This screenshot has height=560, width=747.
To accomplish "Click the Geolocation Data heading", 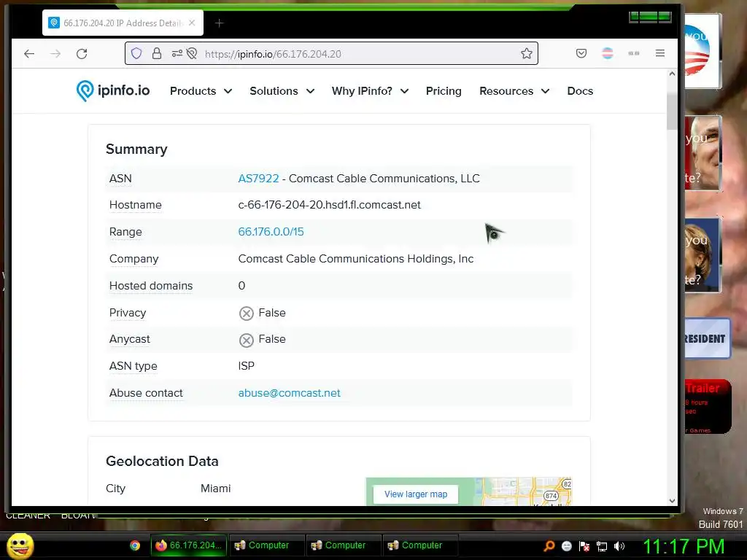I will click(162, 461).
